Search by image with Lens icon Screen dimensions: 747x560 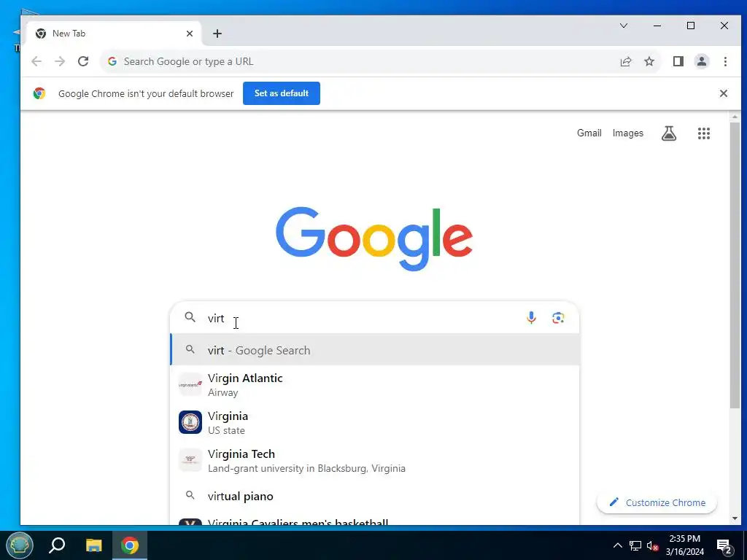point(558,318)
